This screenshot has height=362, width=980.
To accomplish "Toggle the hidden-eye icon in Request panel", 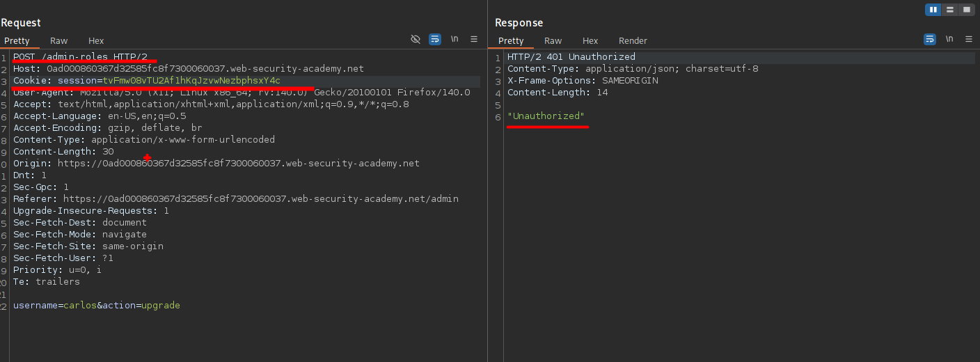I will click(416, 39).
